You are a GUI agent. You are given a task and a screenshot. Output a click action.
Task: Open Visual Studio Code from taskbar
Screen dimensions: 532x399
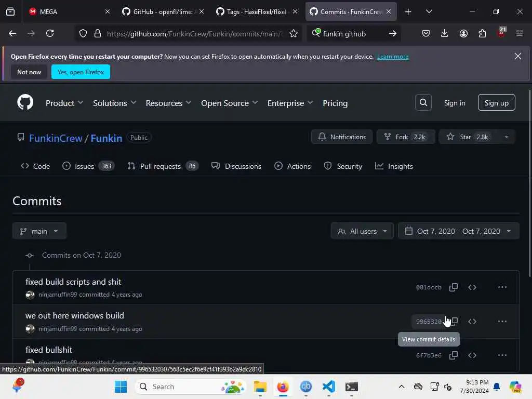(x=329, y=387)
